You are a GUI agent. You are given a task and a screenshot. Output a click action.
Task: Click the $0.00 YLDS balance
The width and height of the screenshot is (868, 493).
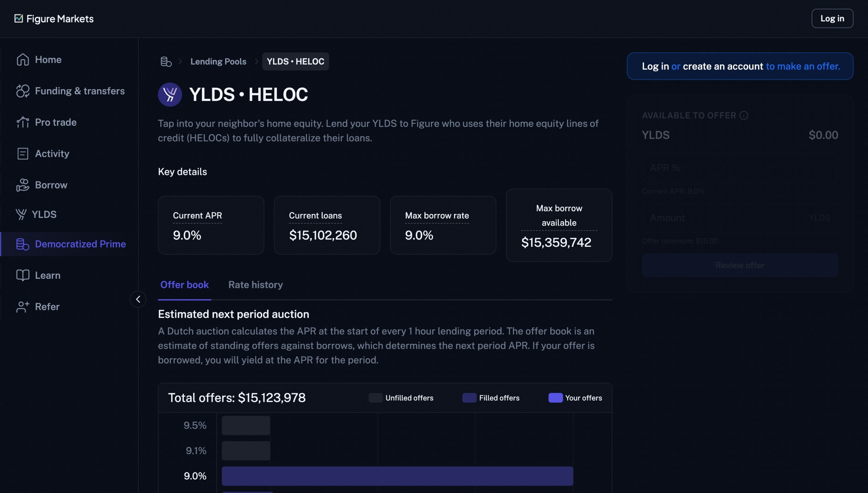click(823, 135)
